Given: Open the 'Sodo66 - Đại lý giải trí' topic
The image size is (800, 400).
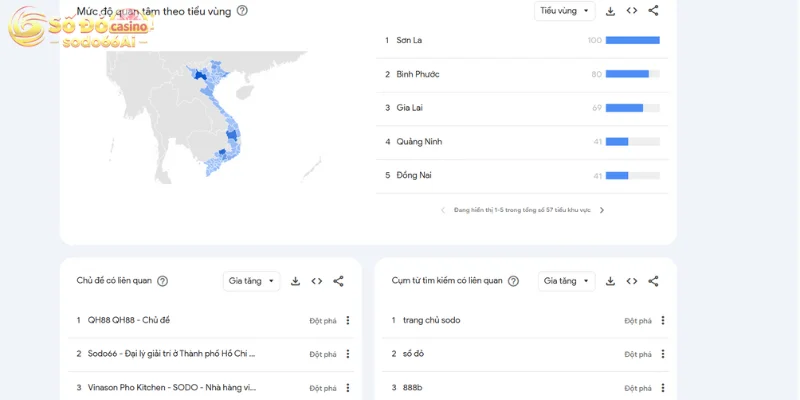Looking at the screenshot, I should (171, 354).
